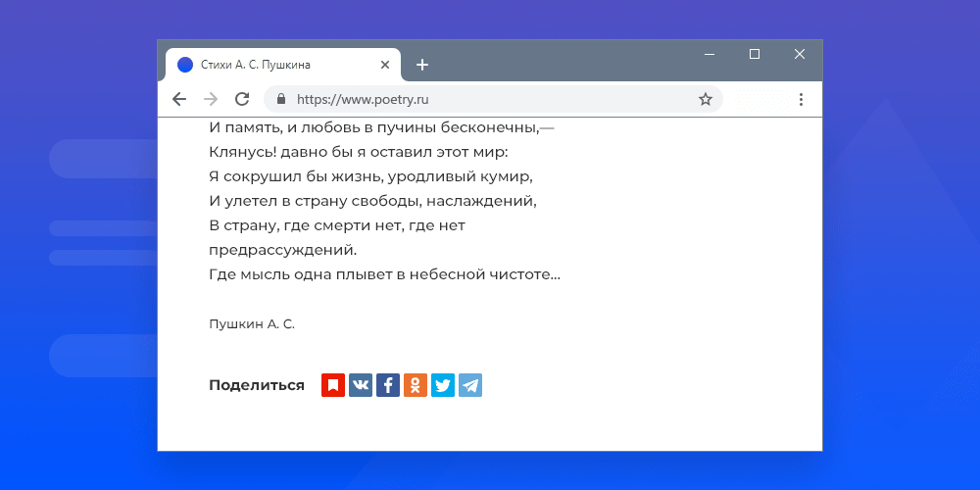Share the poem on VK
The width and height of the screenshot is (980, 490).
click(361, 385)
